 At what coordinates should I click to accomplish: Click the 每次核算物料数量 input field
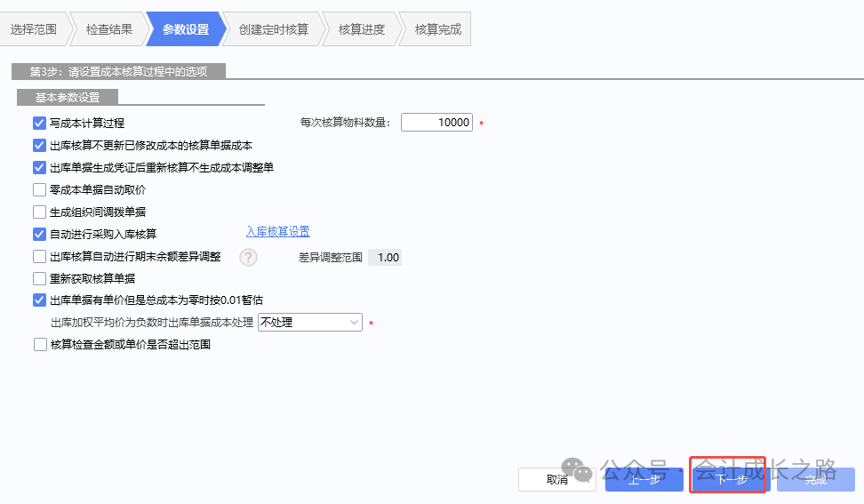(436, 123)
